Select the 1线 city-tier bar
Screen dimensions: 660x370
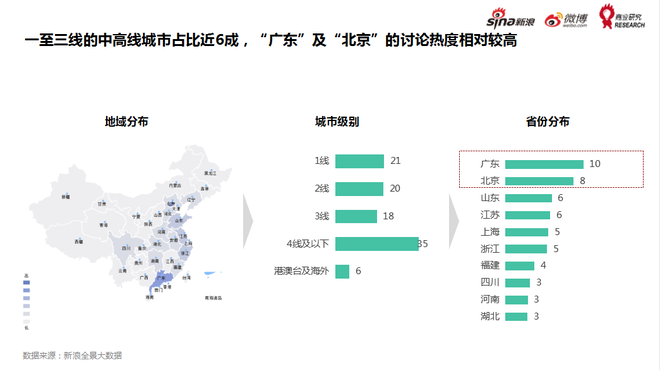[359, 161]
